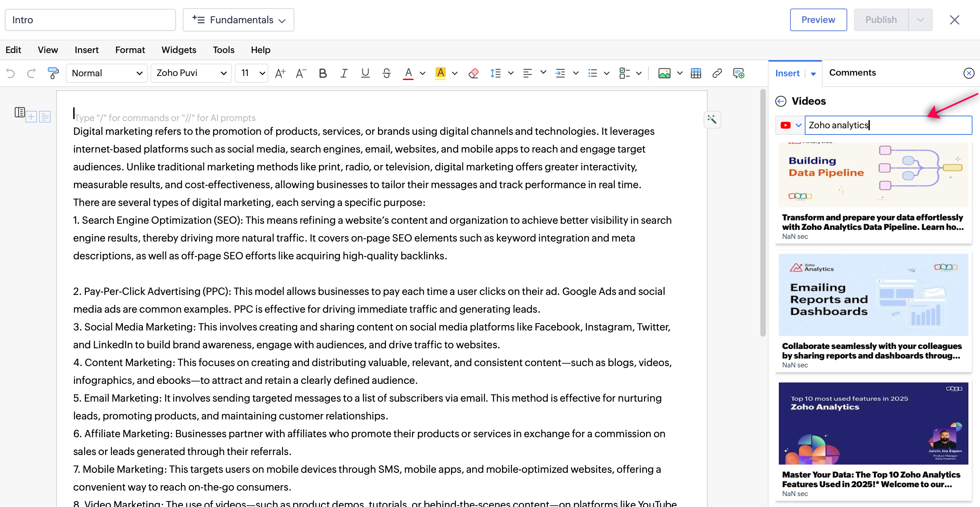Image resolution: width=980 pixels, height=507 pixels.
Task: Click the Preview button
Action: click(x=818, y=20)
